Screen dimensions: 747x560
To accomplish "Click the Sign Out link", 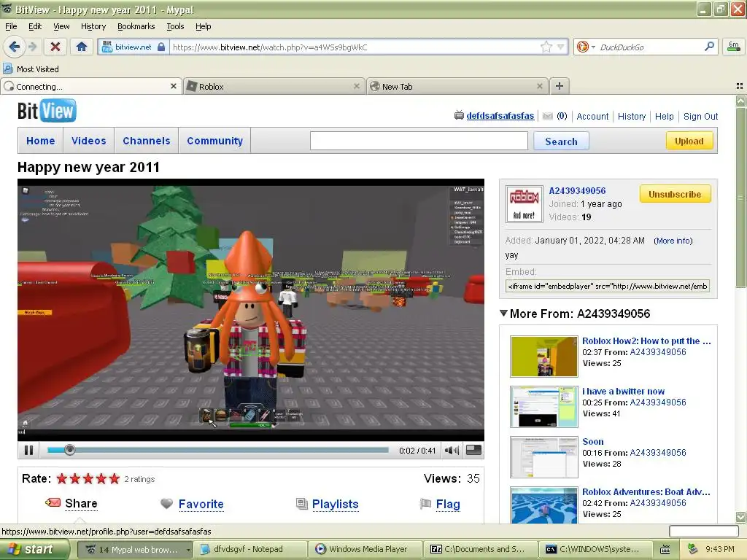I will 700,116.
